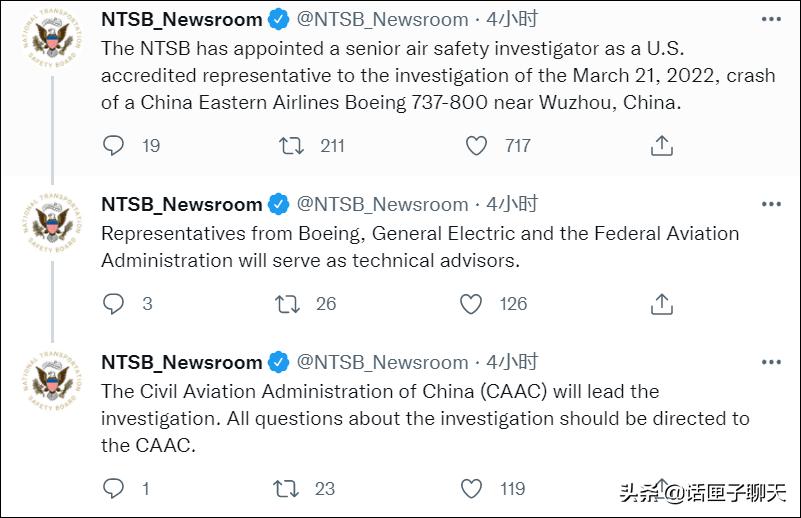This screenshot has height=518, width=801.
Task: Open NTSB_Newsroom profile name on first tweet
Action: point(182,19)
